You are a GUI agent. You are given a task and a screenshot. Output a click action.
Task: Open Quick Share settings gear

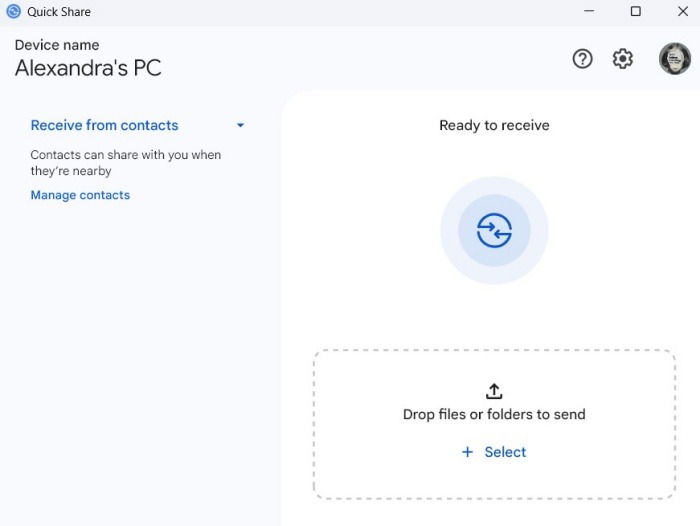coord(622,58)
